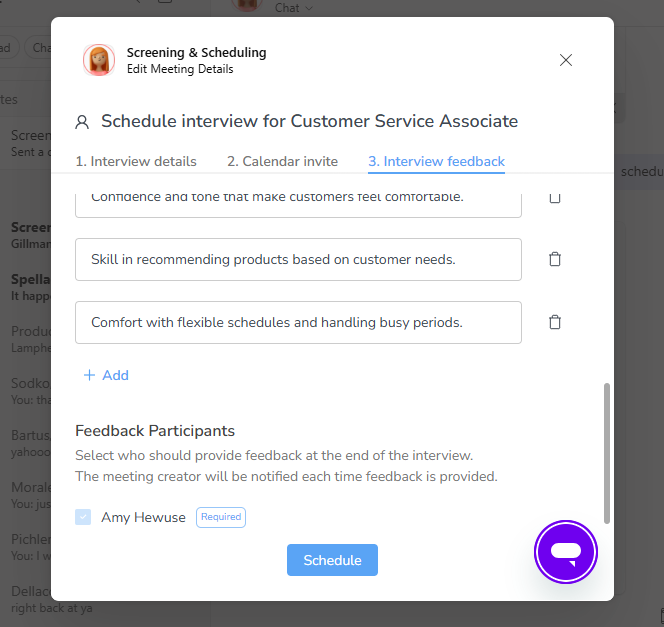
Task: Delete the 'Skill in recommending products' criterion
Action: (555, 259)
